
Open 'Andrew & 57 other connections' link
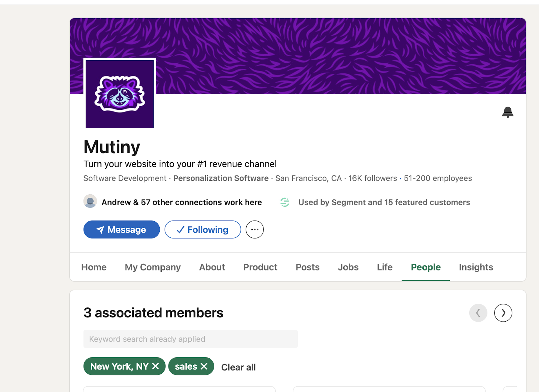coord(182,202)
